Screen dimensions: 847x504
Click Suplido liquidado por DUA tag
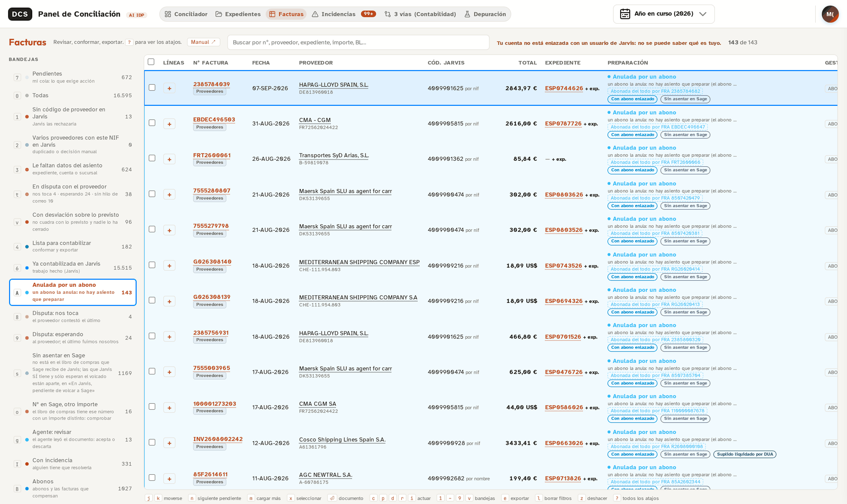pyautogui.click(x=745, y=454)
